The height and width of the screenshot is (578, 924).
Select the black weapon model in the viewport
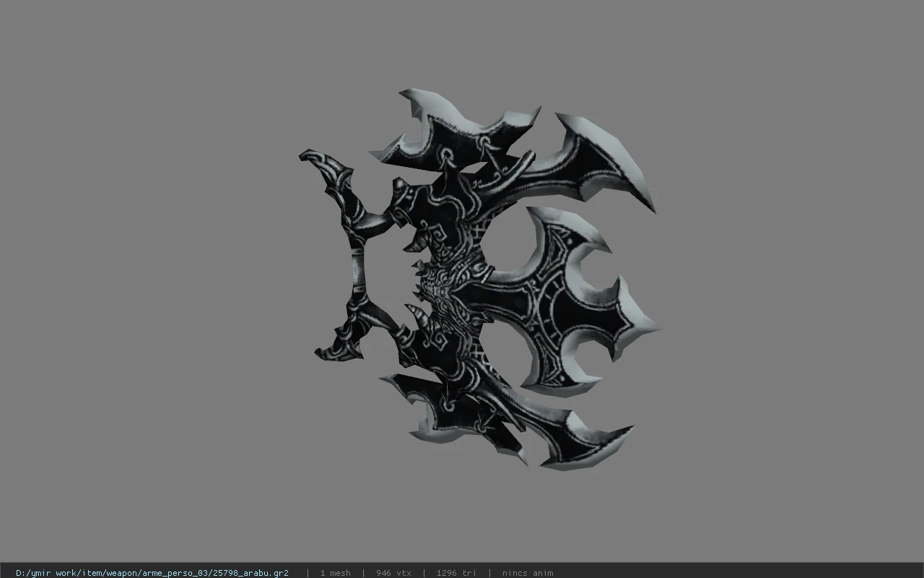tap(479, 279)
